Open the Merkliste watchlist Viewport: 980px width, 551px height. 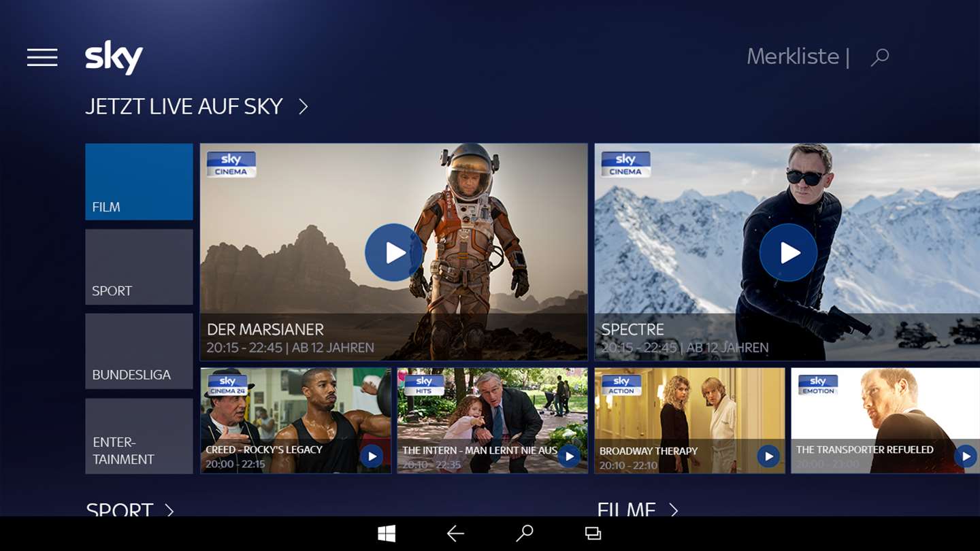coord(793,56)
